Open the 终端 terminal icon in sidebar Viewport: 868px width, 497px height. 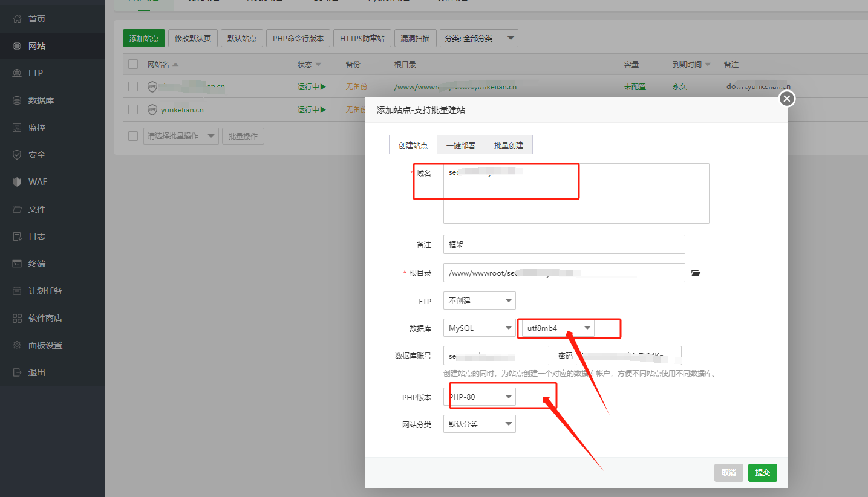click(17, 264)
